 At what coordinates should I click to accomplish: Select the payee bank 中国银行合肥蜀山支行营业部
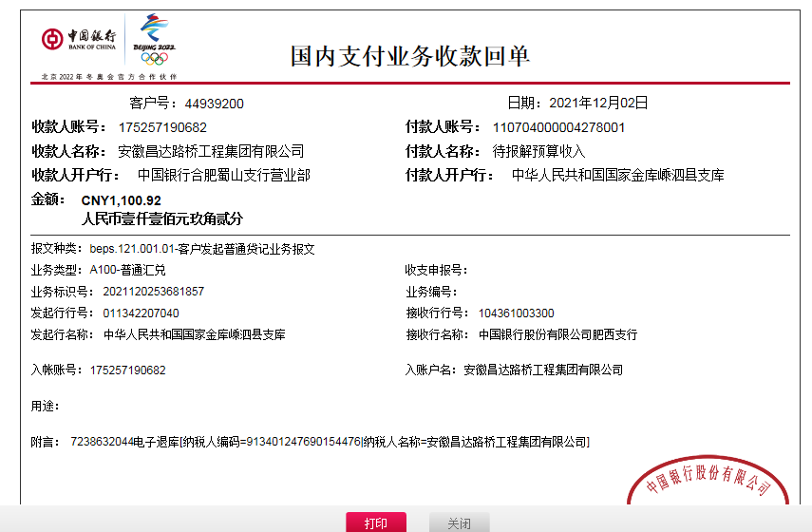click(x=223, y=176)
